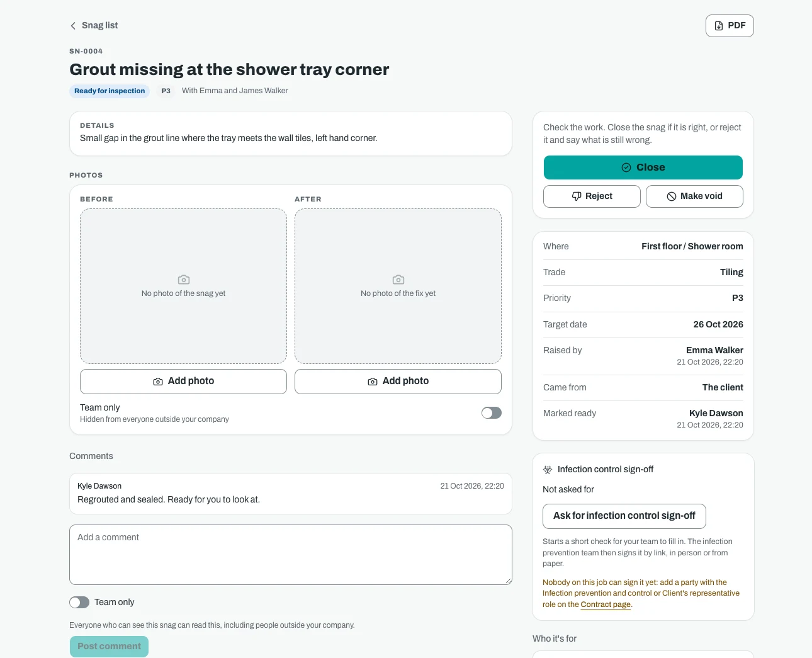
Task: Click camera placeholder in After photo area
Action: (x=398, y=280)
